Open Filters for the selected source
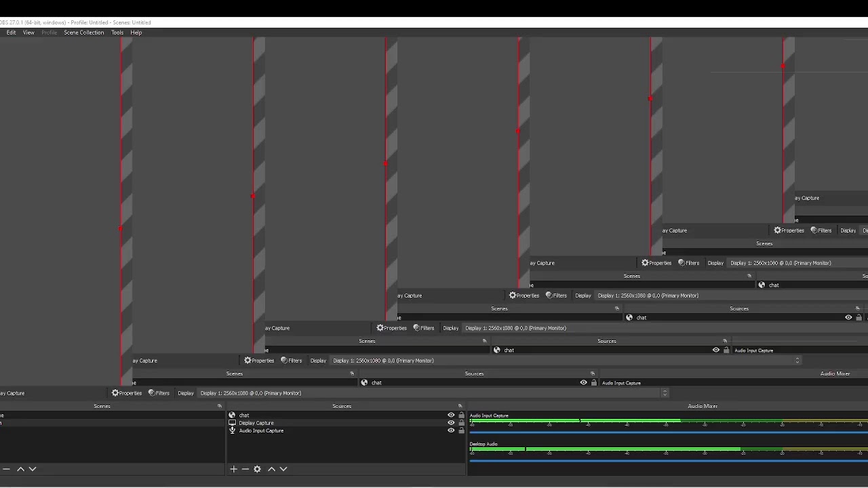868x488 pixels. [x=159, y=393]
